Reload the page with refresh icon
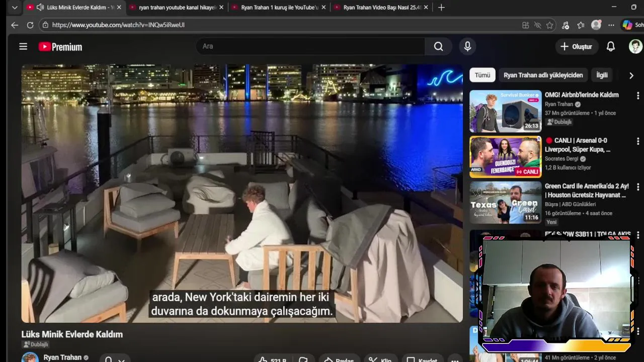This screenshot has height=362, width=644. (x=30, y=25)
